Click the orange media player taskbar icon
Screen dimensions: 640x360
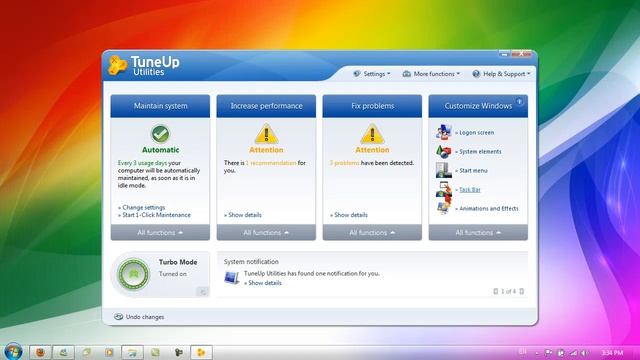[109, 352]
